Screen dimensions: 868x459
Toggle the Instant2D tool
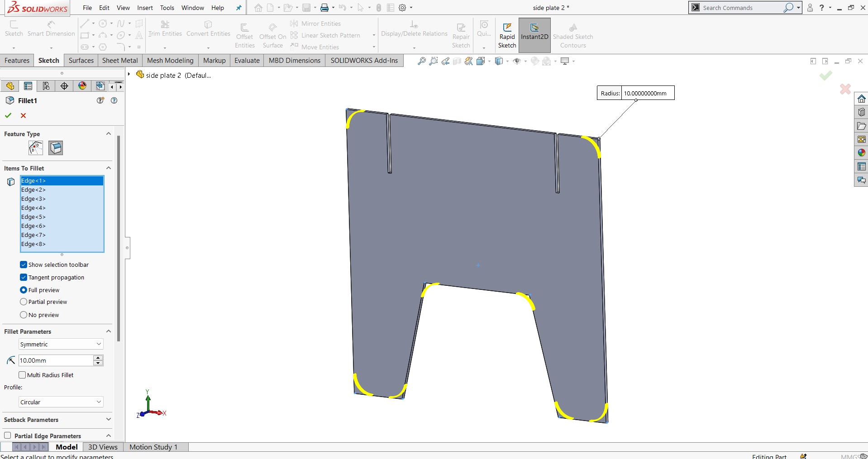(534, 35)
